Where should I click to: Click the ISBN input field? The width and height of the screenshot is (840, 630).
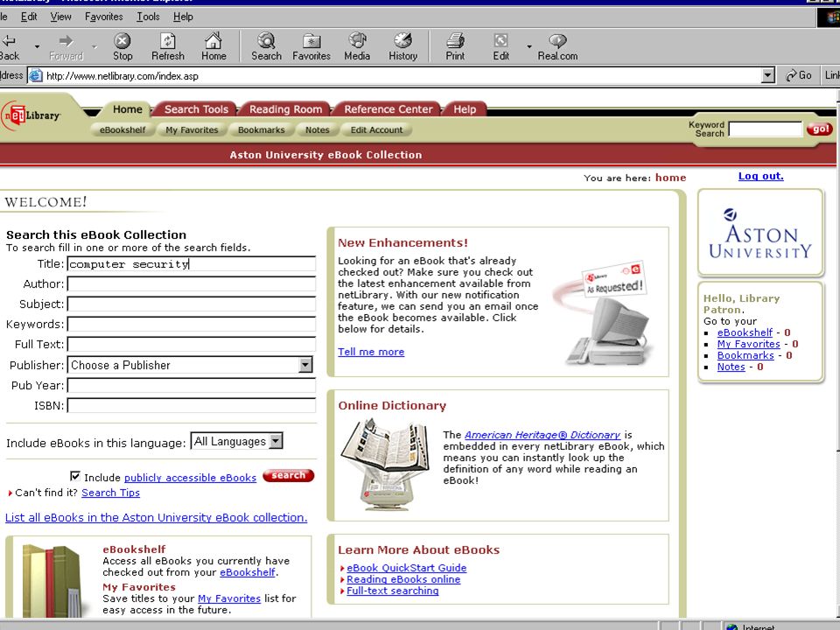pyautogui.click(x=192, y=405)
